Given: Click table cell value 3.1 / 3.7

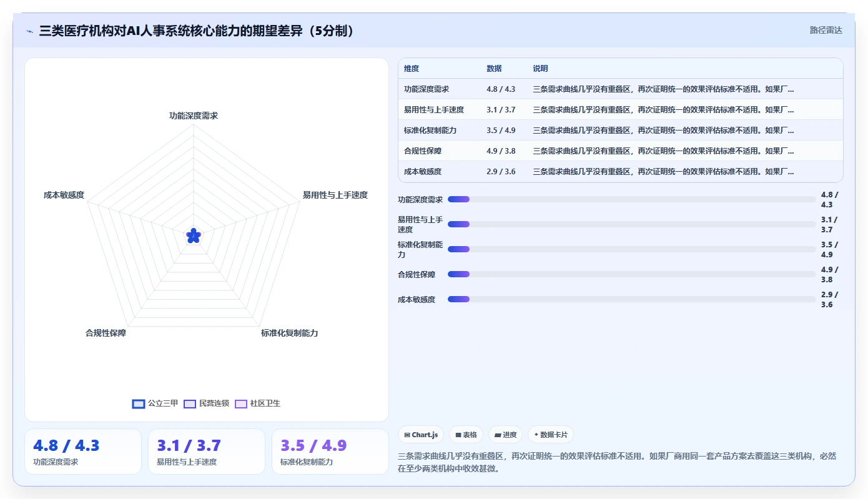Looking at the screenshot, I should (501, 110).
